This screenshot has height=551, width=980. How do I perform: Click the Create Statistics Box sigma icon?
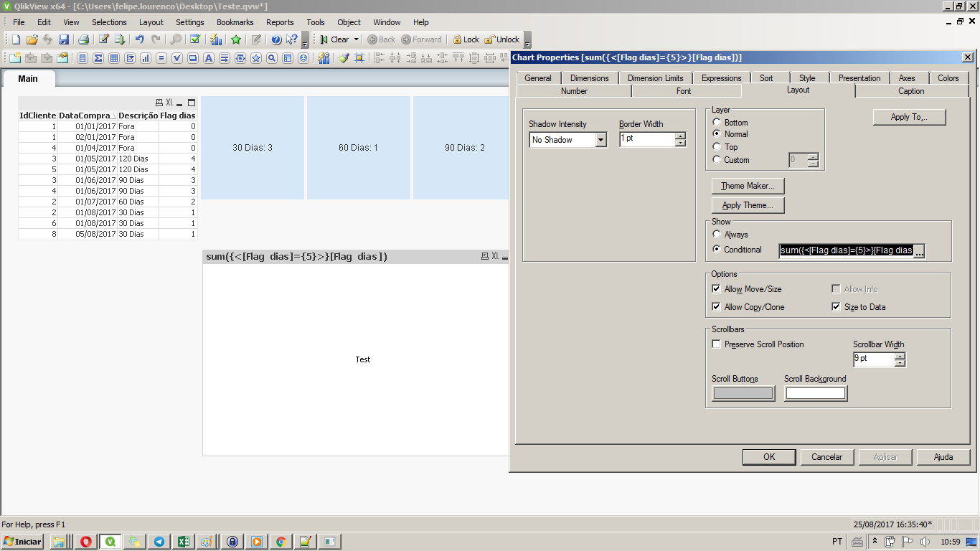click(x=98, y=58)
